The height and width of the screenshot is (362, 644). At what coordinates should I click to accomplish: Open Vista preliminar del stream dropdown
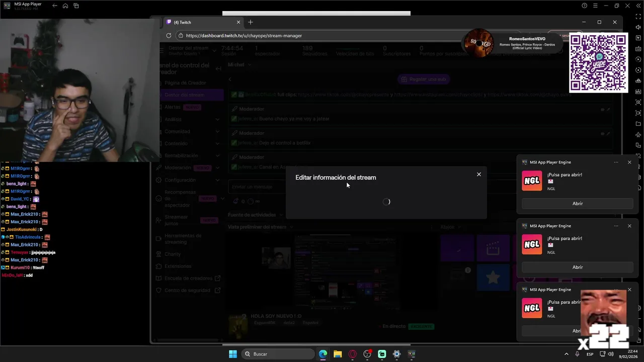click(261, 227)
